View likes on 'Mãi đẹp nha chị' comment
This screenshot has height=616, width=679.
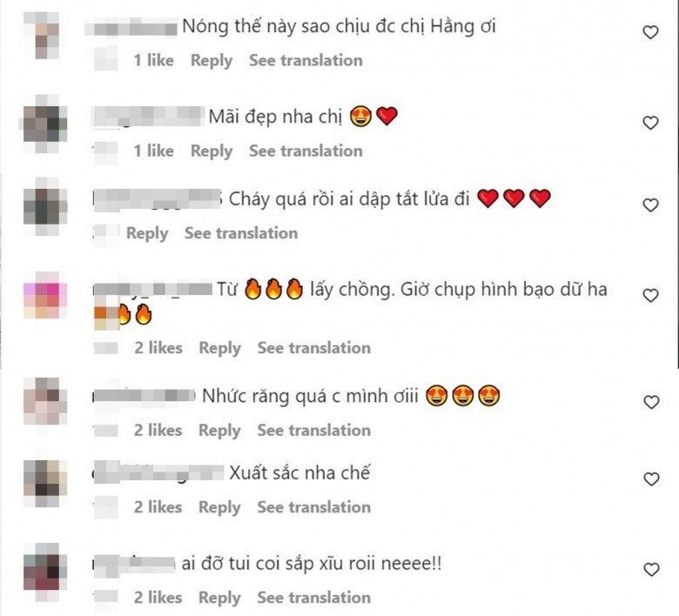click(x=153, y=151)
